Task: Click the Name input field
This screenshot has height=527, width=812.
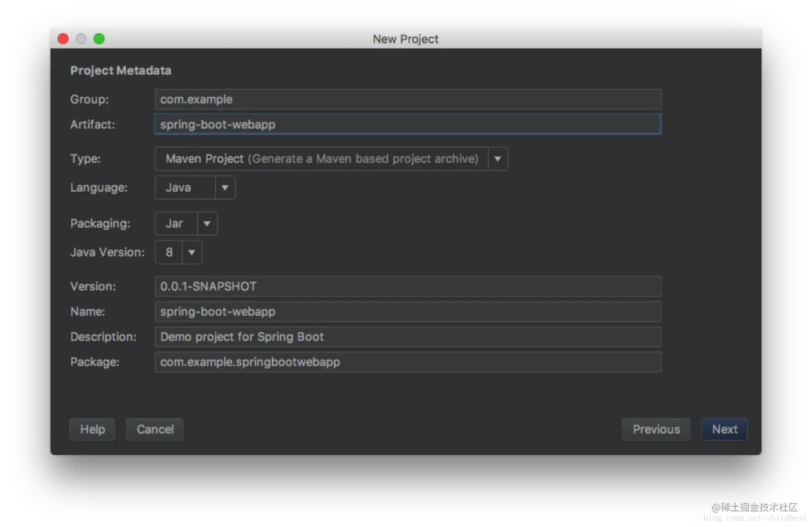Action: point(408,311)
